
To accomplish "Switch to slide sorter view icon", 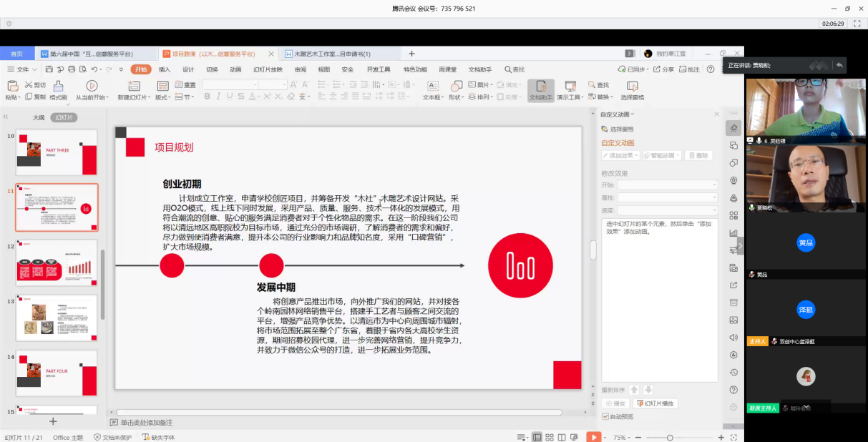I will click(550, 437).
